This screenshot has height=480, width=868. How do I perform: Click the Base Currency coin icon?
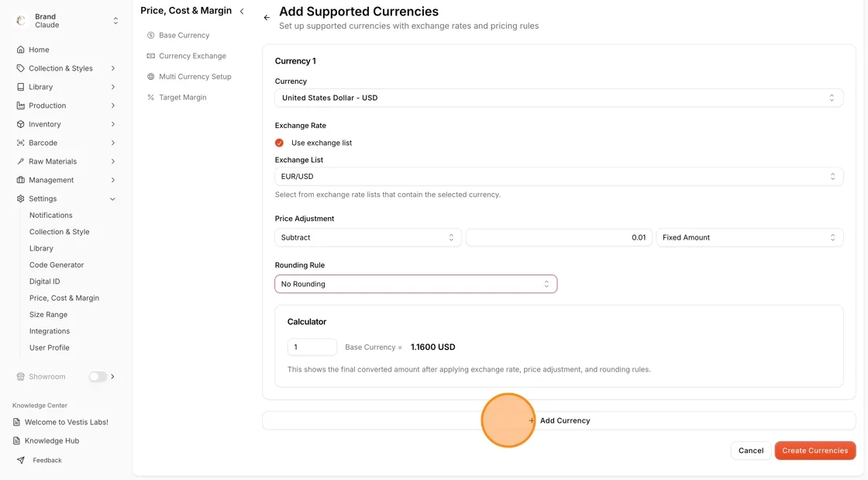click(x=150, y=36)
